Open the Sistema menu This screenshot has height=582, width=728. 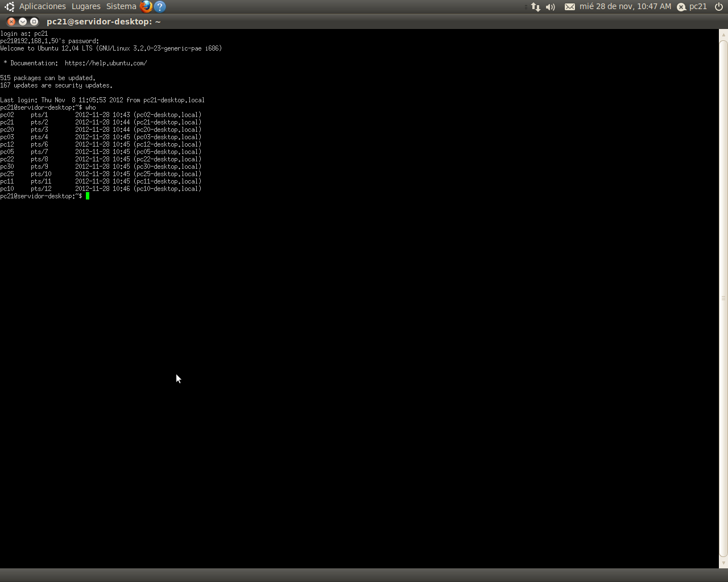121,6
